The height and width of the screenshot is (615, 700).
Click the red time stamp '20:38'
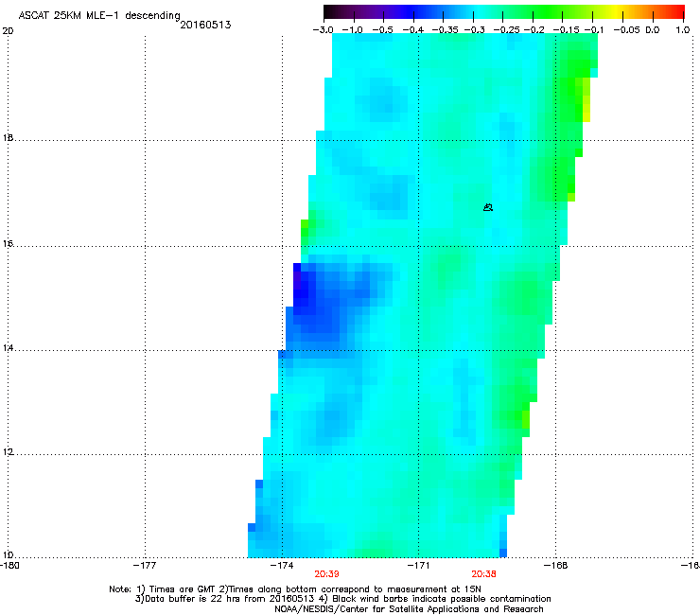[x=483, y=574]
